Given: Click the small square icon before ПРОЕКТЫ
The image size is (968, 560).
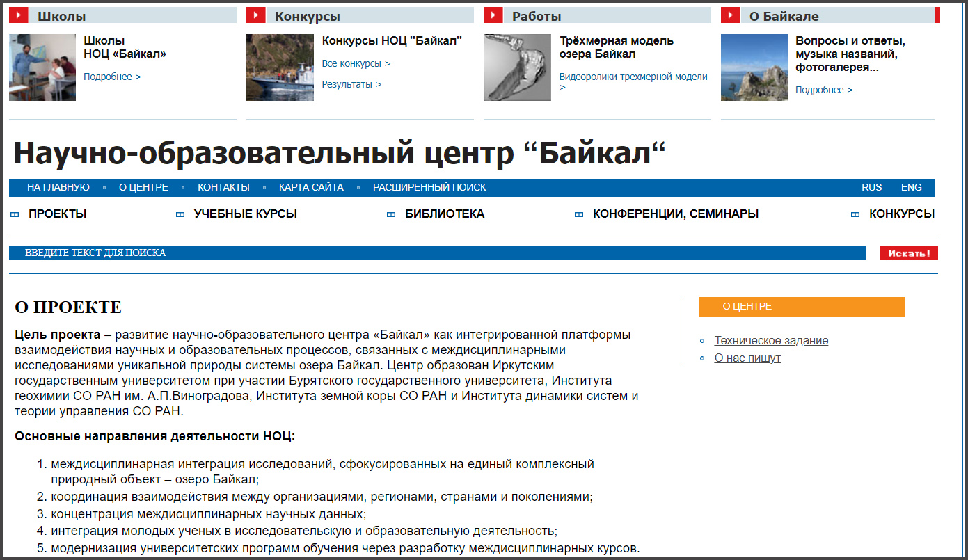Looking at the screenshot, I should 15,215.
